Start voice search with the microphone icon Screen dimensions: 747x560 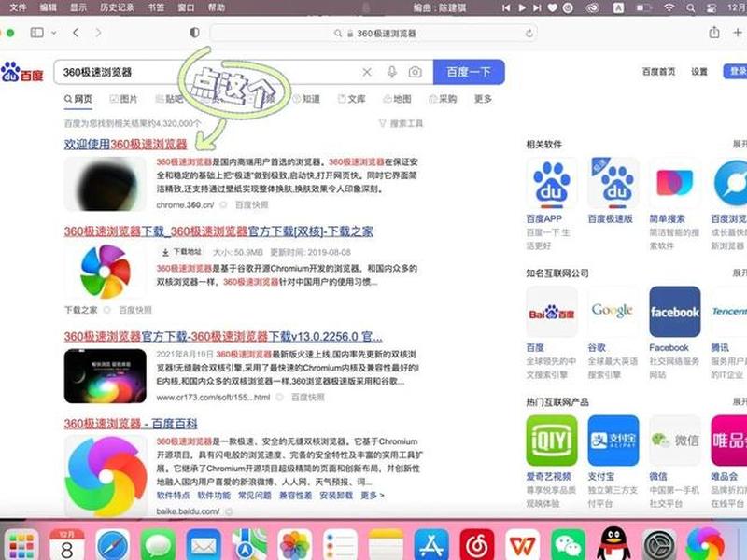click(391, 72)
